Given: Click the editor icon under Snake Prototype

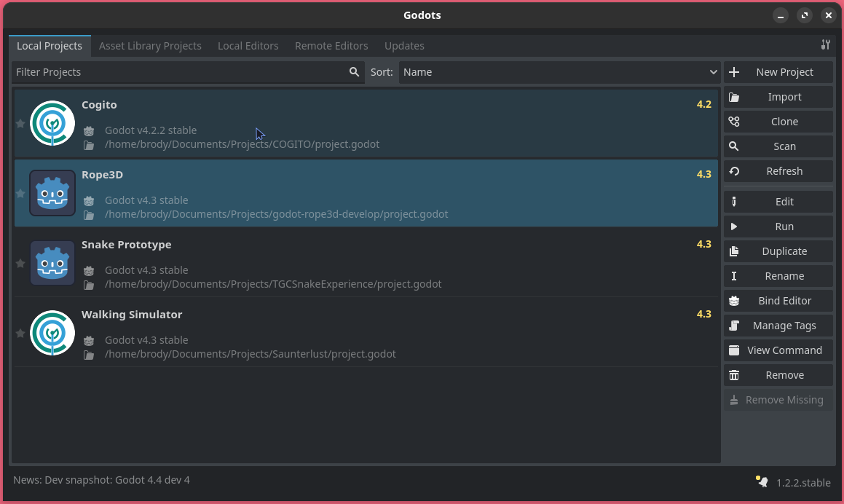Looking at the screenshot, I should tap(89, 271).
